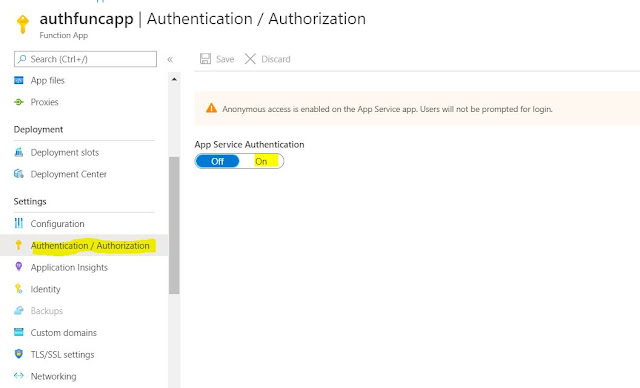Focus the Search (Ctrl+/) box

coord(85,59)
